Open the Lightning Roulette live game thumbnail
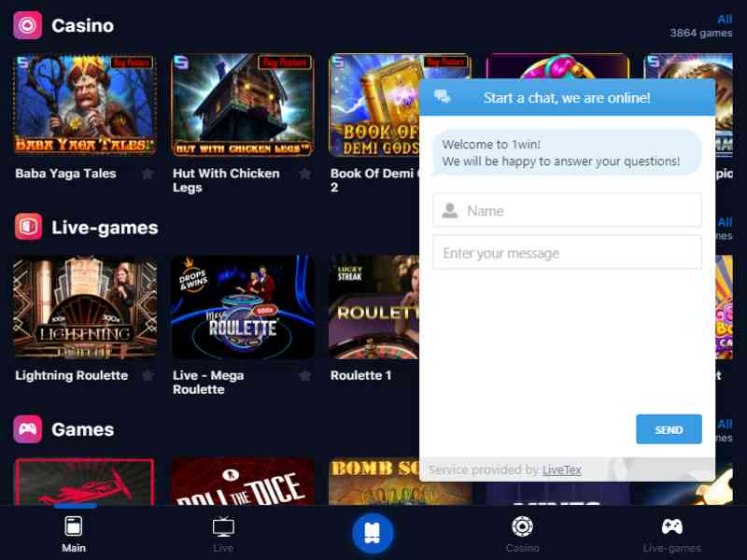 click(x=85, y=307)
